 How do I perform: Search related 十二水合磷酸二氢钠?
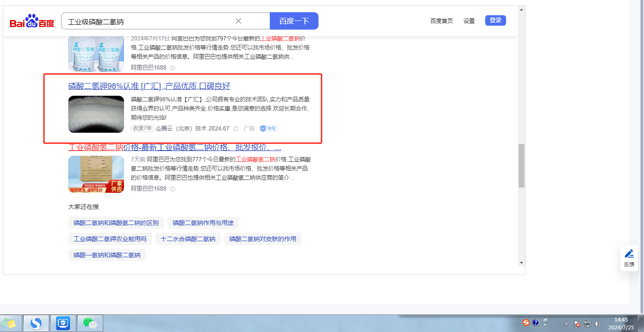coord(188,239)
